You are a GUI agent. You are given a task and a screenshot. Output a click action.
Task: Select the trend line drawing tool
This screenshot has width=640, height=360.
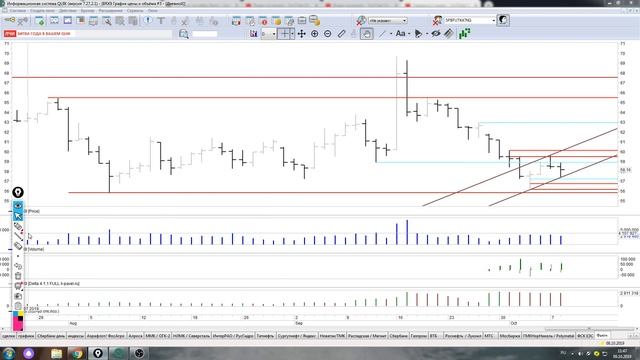tap(382, 34)
